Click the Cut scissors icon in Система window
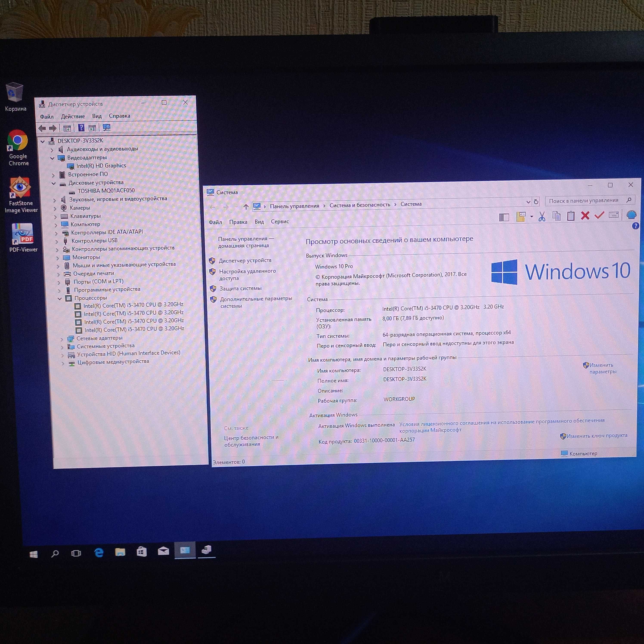The height and width of the screenshot is (644, 644). point(542,216)
